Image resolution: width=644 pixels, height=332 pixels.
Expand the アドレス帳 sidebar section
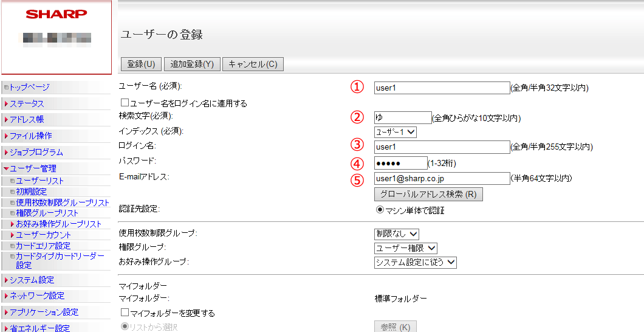pyautogui.click(x=27, y=120)
